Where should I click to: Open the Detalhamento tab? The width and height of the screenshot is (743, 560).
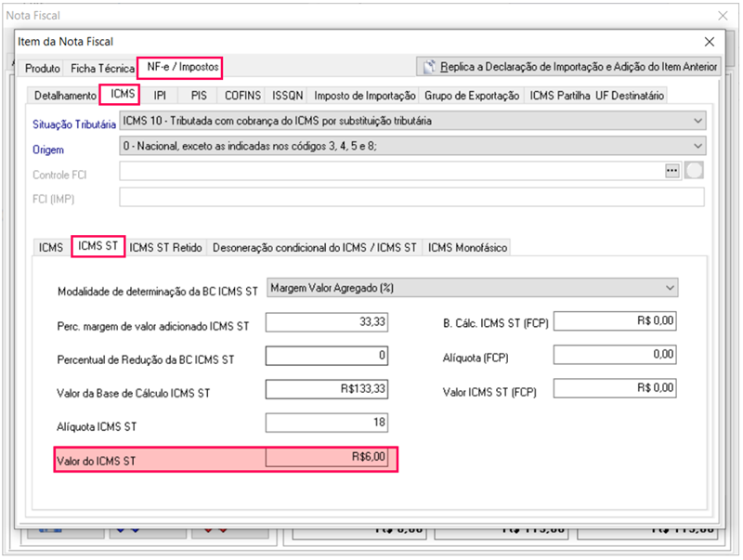tap(65, 96)
